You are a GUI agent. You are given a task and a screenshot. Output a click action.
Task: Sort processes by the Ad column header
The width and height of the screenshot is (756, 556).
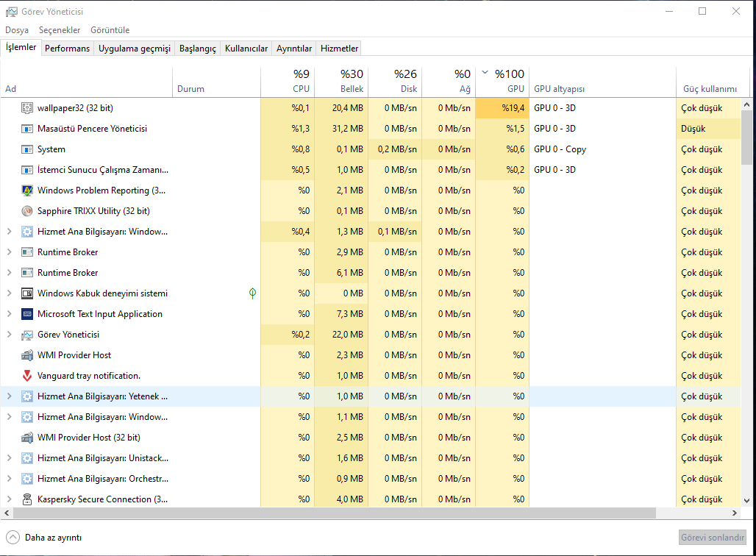(86, 82)
